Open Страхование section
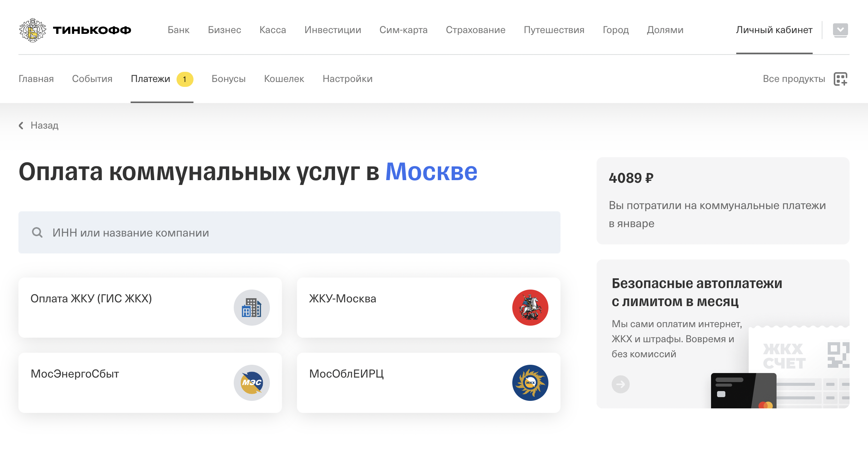 [x=475, y=30]
